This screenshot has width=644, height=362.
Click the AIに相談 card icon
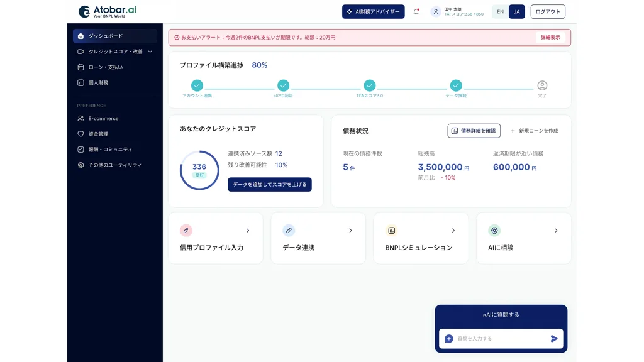coord(494,231)
